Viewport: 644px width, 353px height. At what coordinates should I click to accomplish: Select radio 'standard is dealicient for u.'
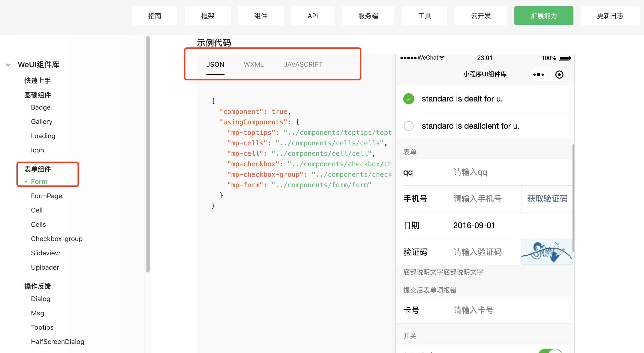coord(409,126)
